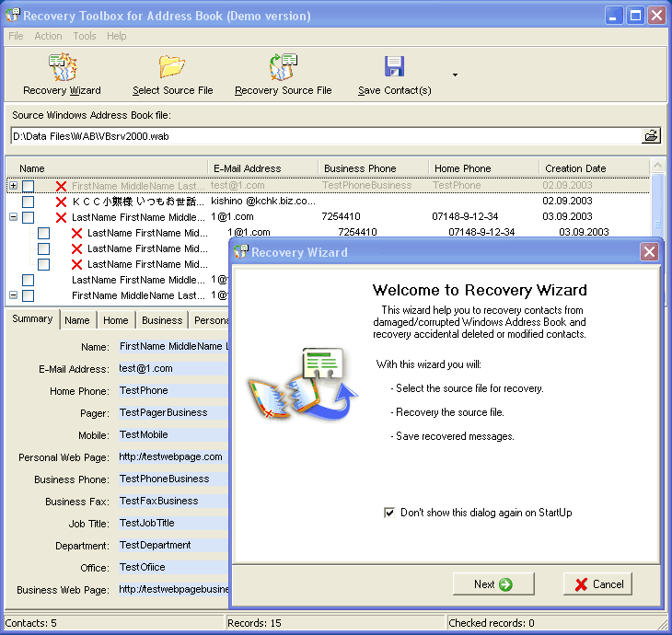Switch to the Business tab
Image resolution: width=672 pixels, height=635 pixels.
pos(162,320)
